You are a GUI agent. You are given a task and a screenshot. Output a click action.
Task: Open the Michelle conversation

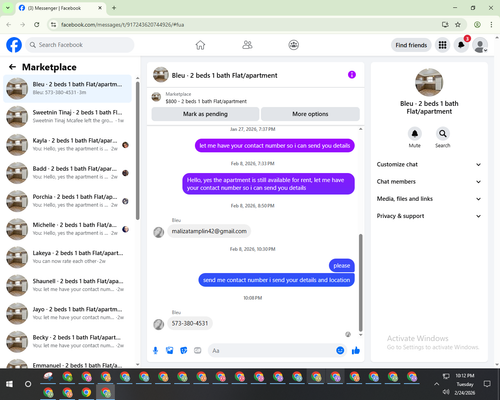pyautogui.click(x=67, y=229)
